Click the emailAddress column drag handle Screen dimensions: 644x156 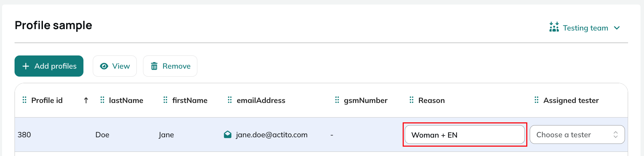click(230, 100)
